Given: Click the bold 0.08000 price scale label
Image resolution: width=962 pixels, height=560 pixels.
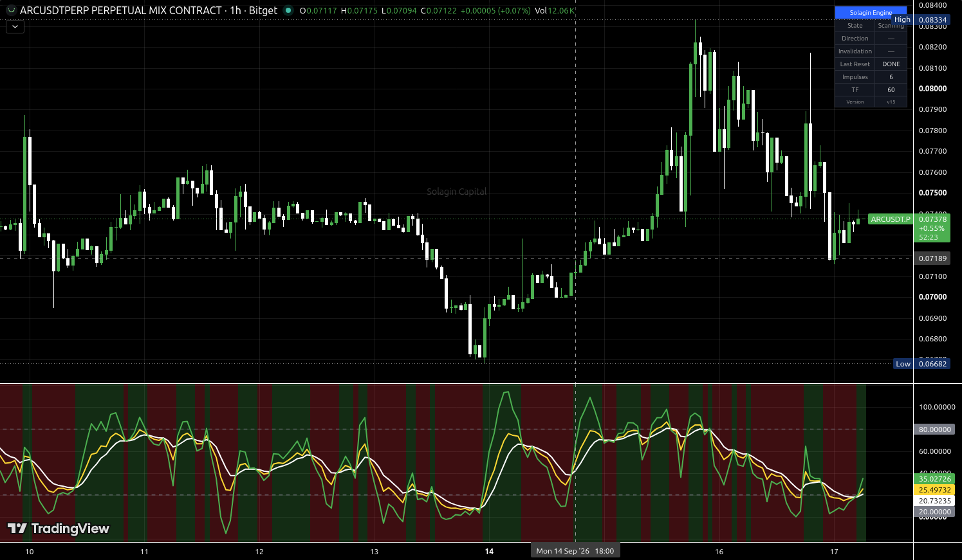Looking at the screenshot, I should (932, 89).
